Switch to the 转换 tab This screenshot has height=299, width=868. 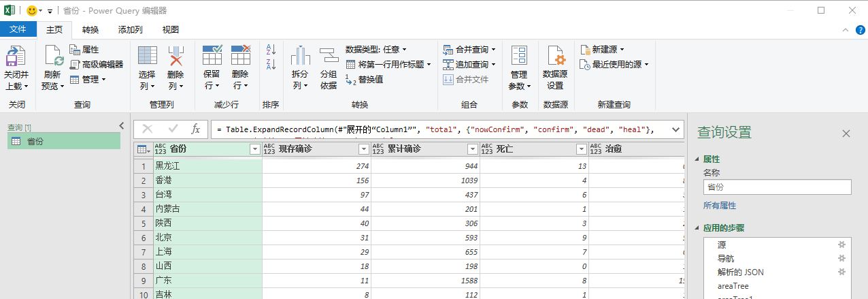coord(90,29)
